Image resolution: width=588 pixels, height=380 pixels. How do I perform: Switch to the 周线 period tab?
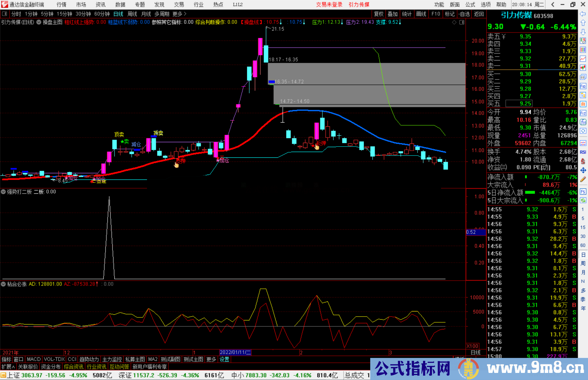[x=132, y=14]
